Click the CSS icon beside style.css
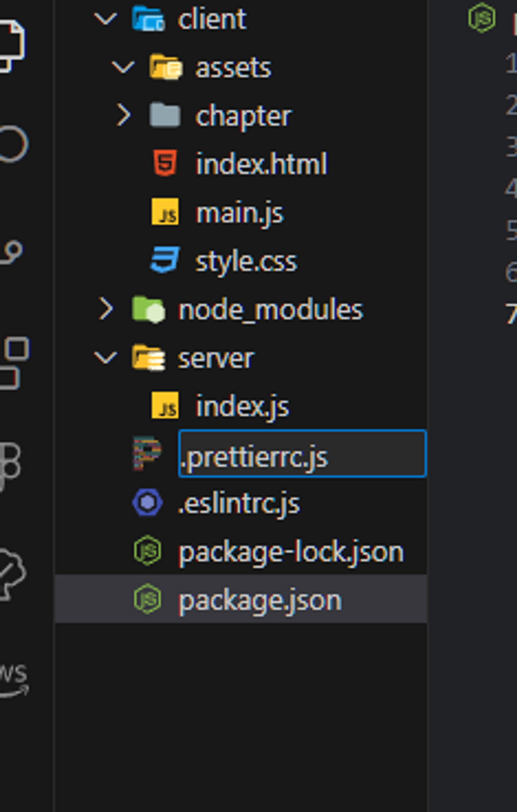This screenshot has height=812, width=517. (x=165, y=260)
